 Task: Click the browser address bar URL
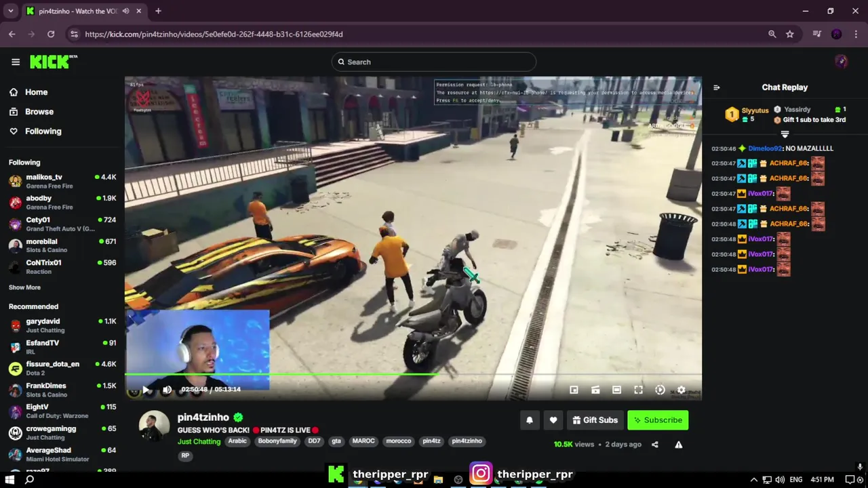pyautogui.click(x=214, y=34)
